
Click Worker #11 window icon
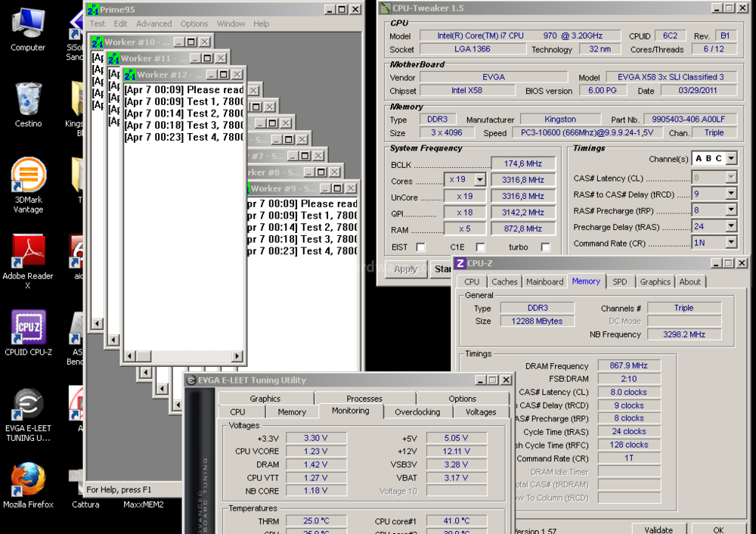(x=114, y=58)
